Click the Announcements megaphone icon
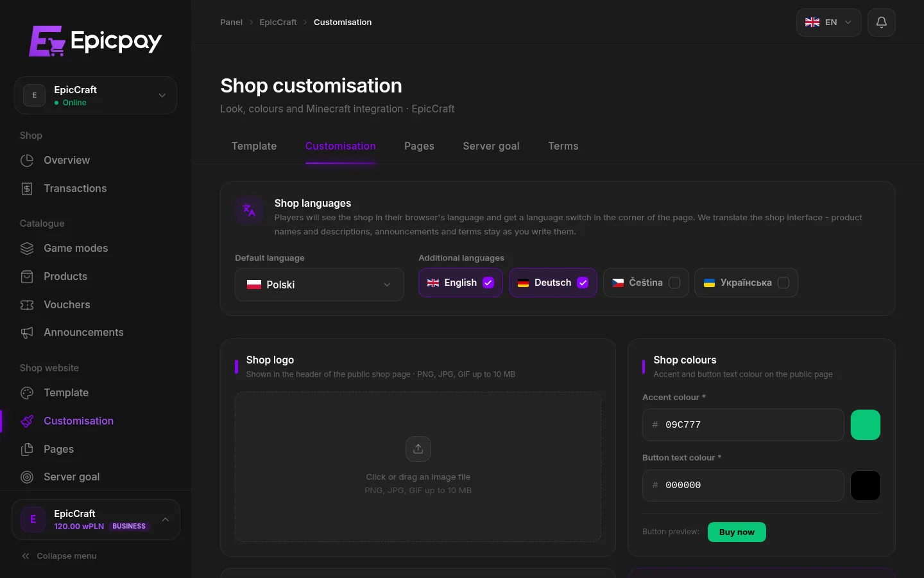This screenshot has height=578, width=924. [x=27, y=333]
